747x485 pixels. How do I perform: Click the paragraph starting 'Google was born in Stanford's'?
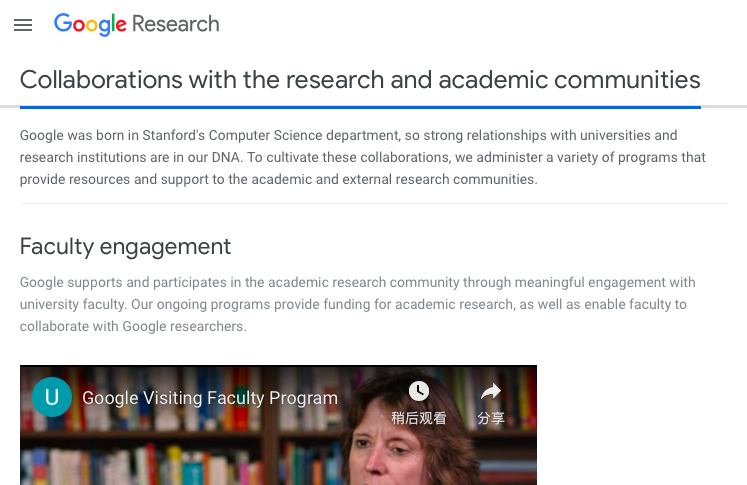coord(362,157)
